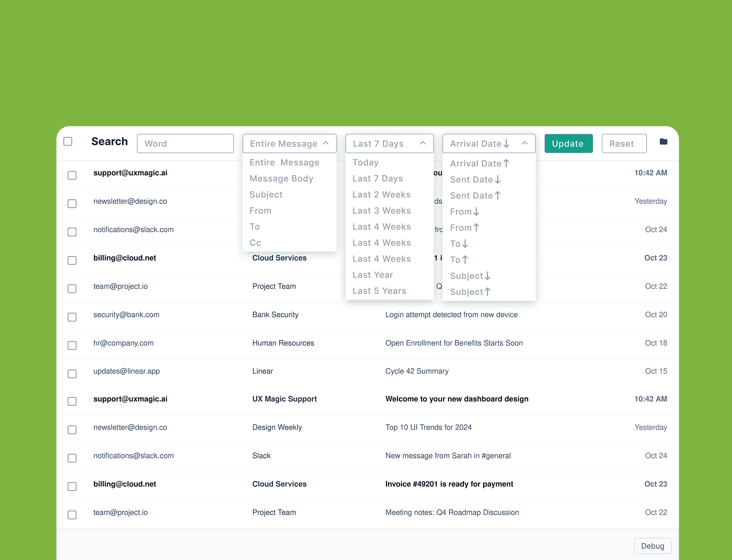
Task: Click the Debug button at bottom right
Action: point(652,546)
